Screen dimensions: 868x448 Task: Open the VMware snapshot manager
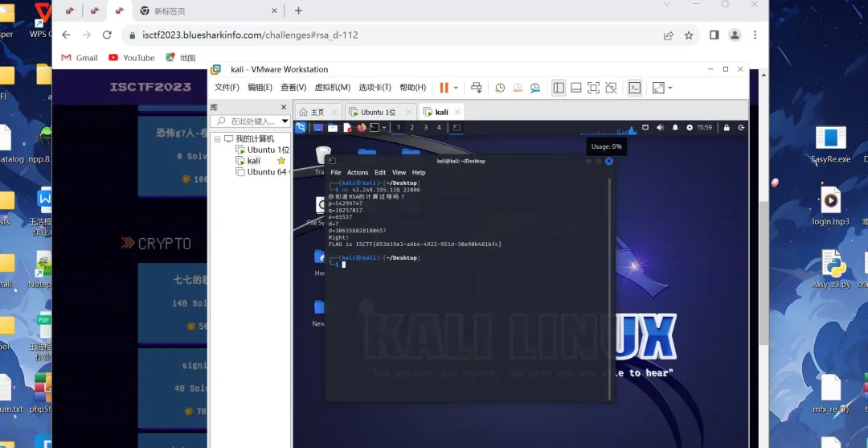[x=534, y=88]
